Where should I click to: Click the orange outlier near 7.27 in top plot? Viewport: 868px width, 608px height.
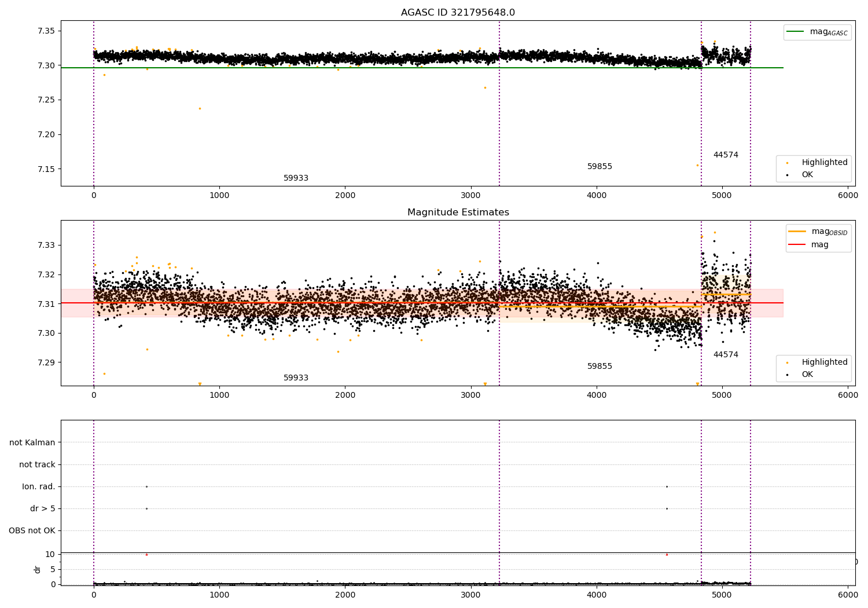pyautogui.click(x=485, y=87)
